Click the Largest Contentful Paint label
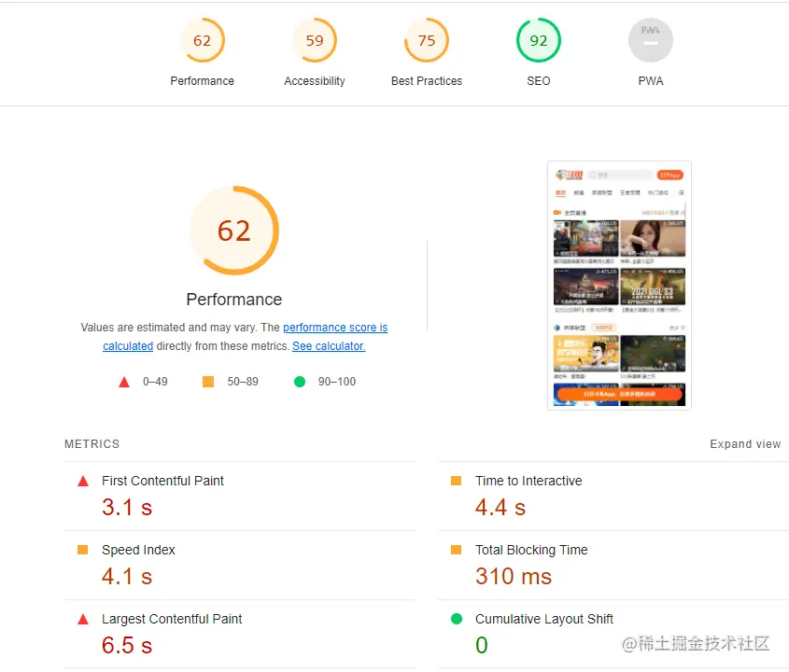The image size is (789, 672). pos(172,619)
